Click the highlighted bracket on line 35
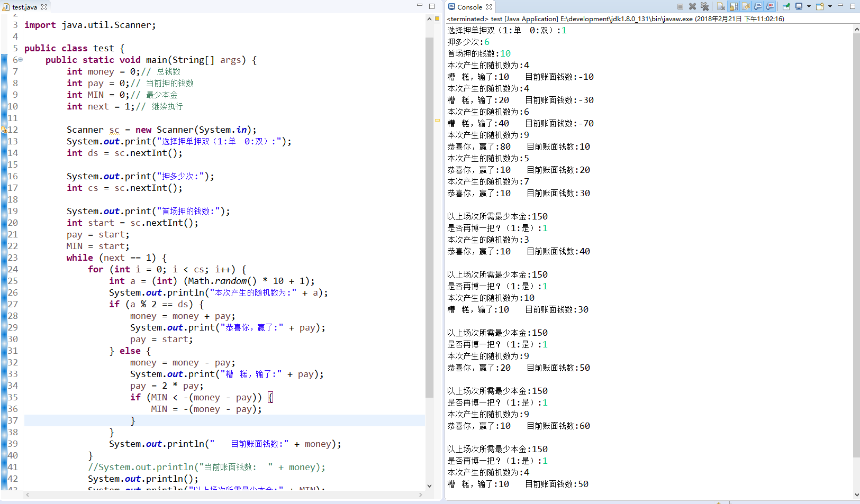860x504 pixels. 270,397
